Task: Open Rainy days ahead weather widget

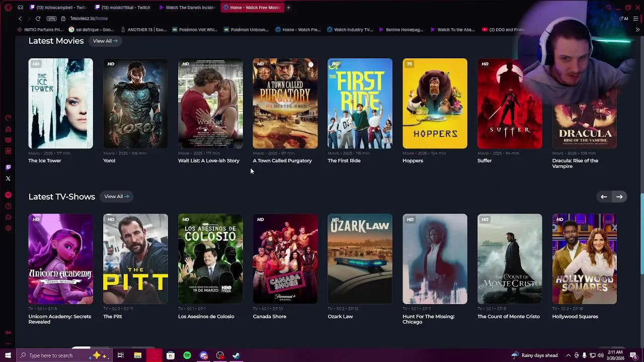Action: [534, 355]
